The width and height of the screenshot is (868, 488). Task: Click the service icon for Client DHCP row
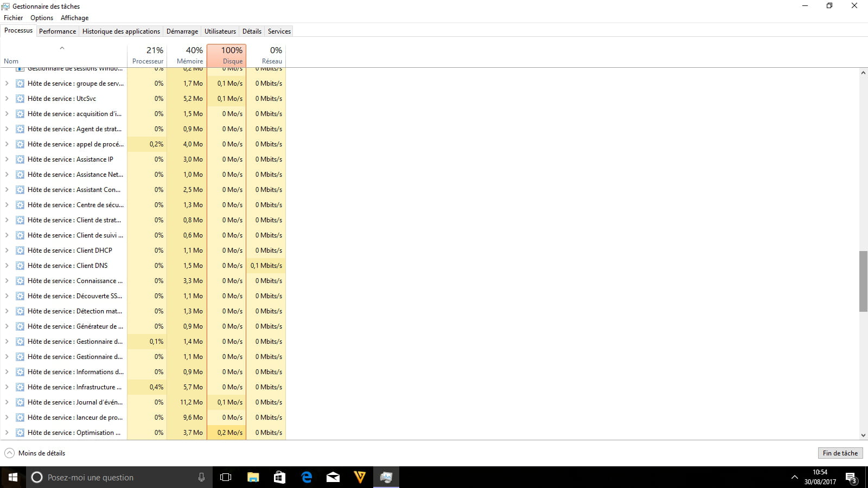[x=20, y=251]
